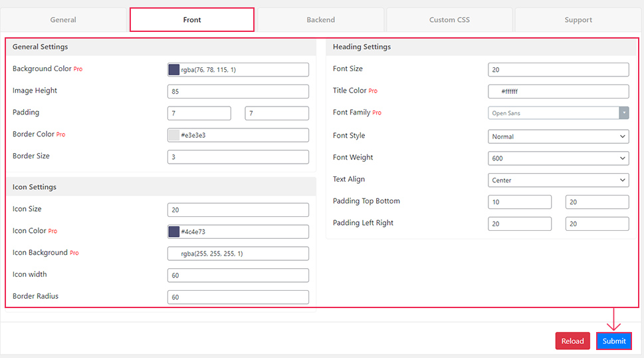644x358 pixels.
Task: Click the Heading Font Size field
Action: [x=558, y=69]
